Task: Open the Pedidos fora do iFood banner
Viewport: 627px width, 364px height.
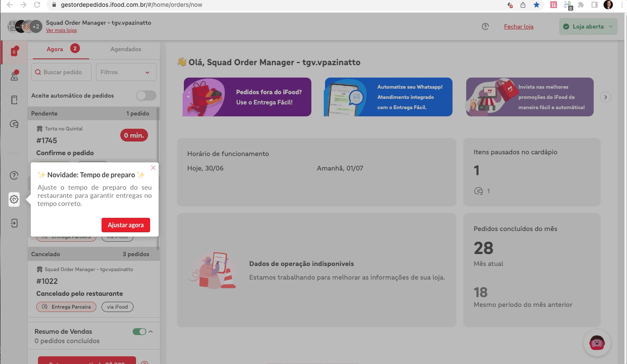Action: tap(247, 97)
